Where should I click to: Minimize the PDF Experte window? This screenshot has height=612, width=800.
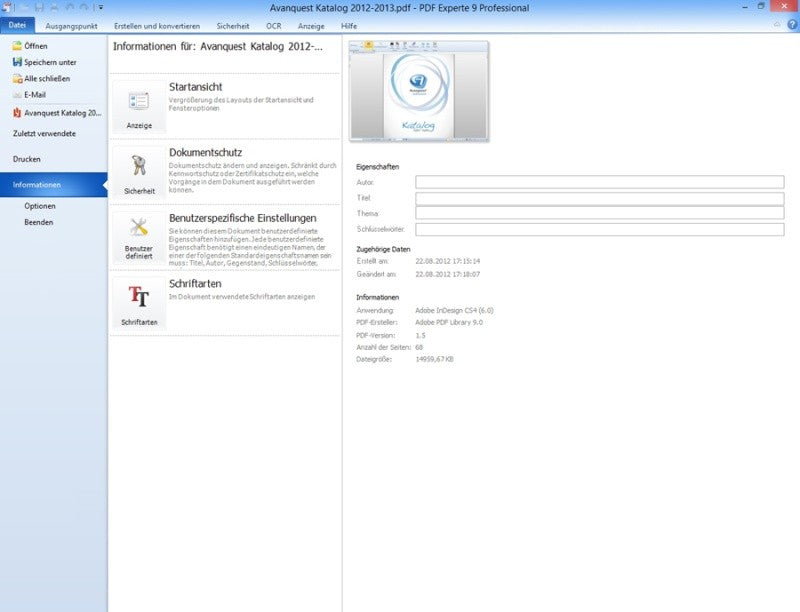[745, 7]
